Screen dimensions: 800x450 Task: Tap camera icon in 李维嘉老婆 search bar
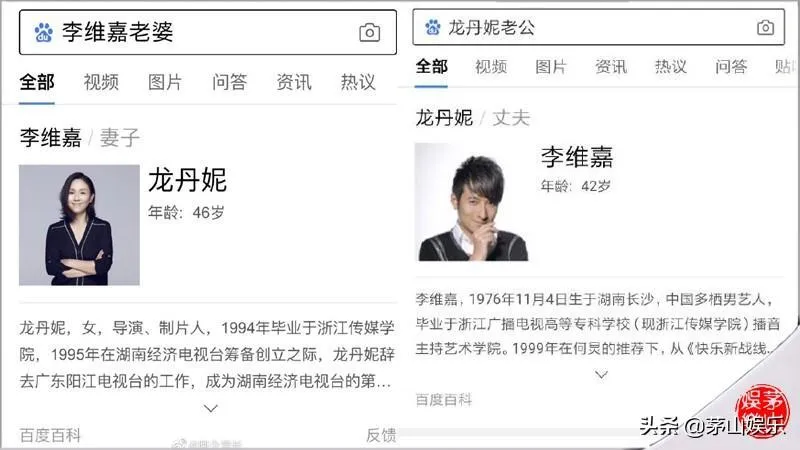point(369,33)
